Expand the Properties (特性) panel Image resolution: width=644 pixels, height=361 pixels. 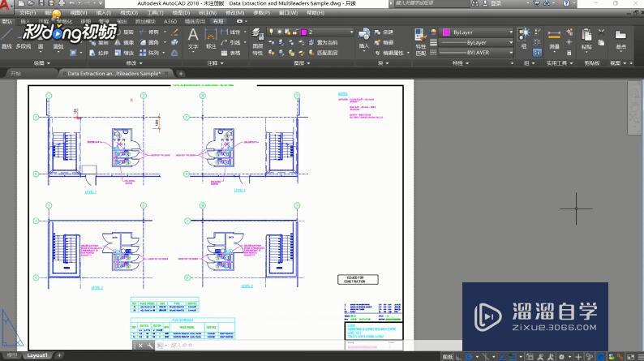461,63
